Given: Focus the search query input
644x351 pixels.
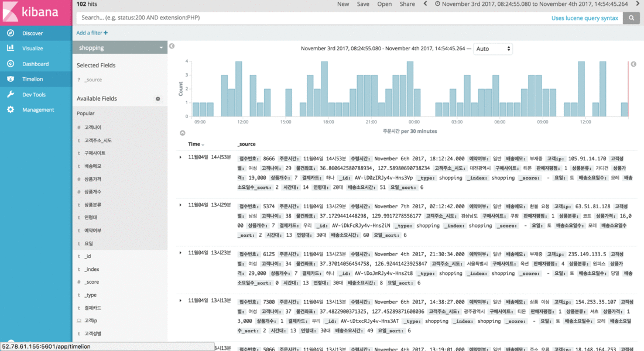Looking at the screenshot, I should coord(312,18).
